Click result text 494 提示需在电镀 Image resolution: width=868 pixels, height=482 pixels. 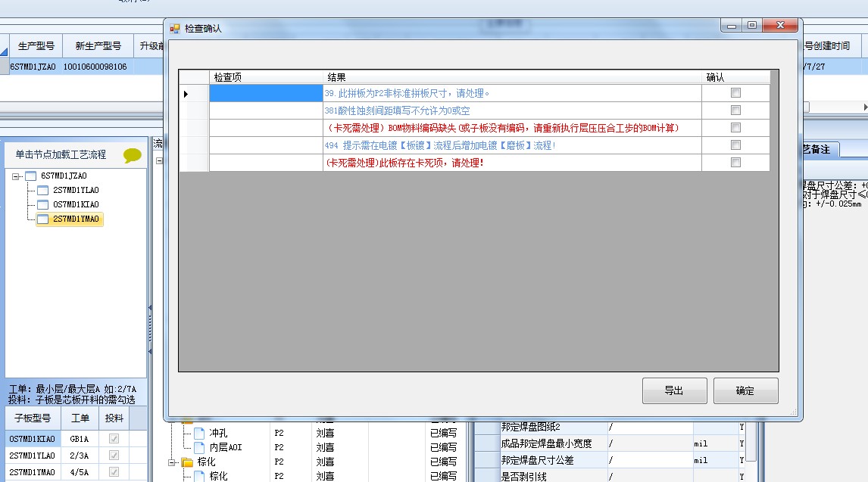pyautogui.click(x=440, y=145)
